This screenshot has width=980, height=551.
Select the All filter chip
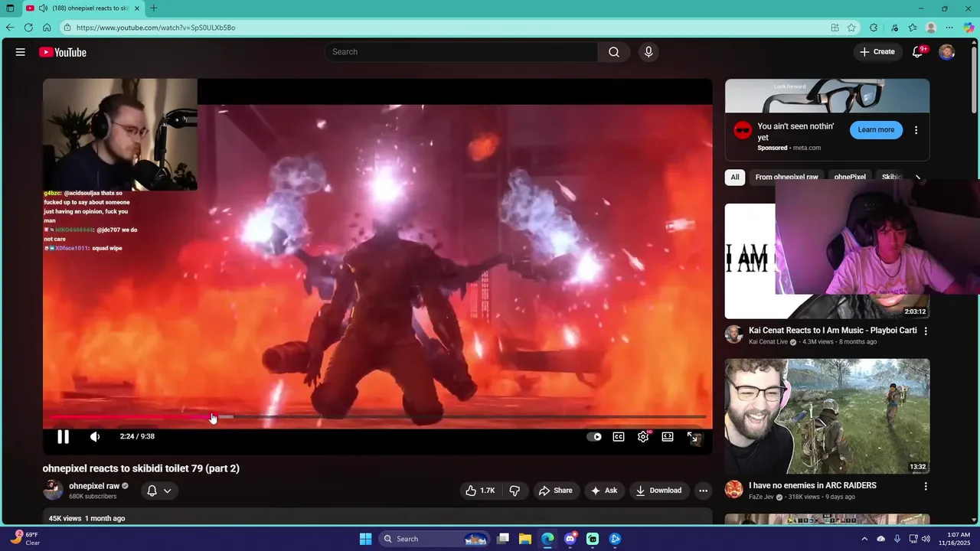coord(735,177)
